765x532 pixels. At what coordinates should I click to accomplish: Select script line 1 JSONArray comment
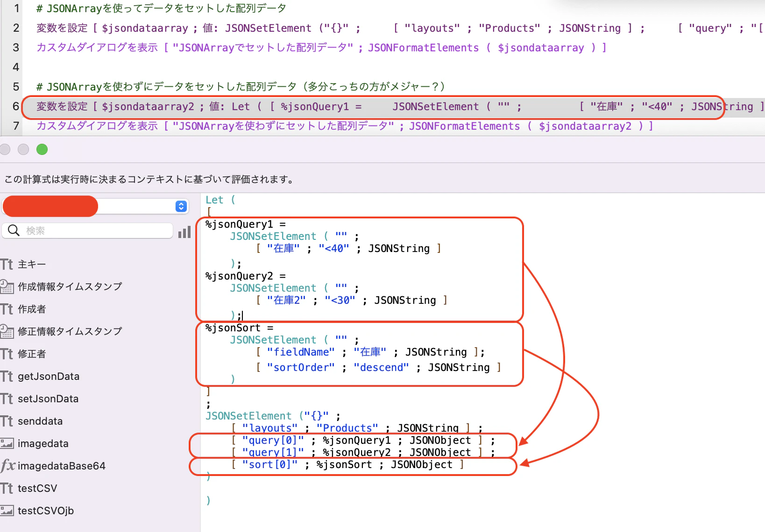click(161, 8)
